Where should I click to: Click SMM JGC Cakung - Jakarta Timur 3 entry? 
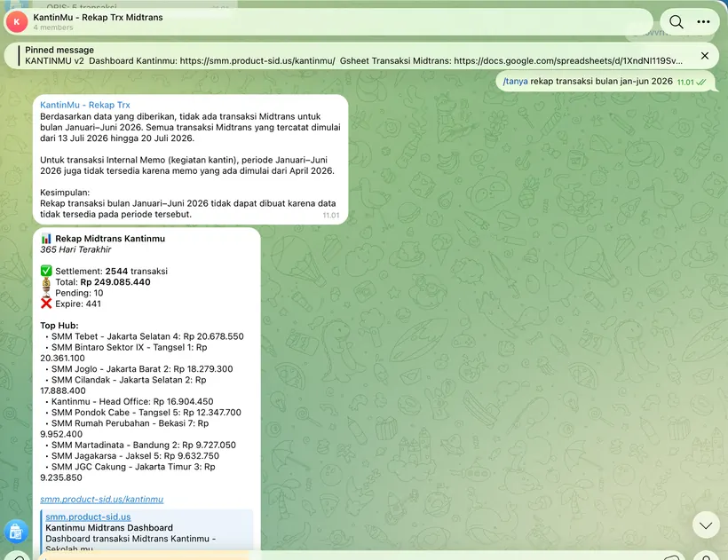128,472
